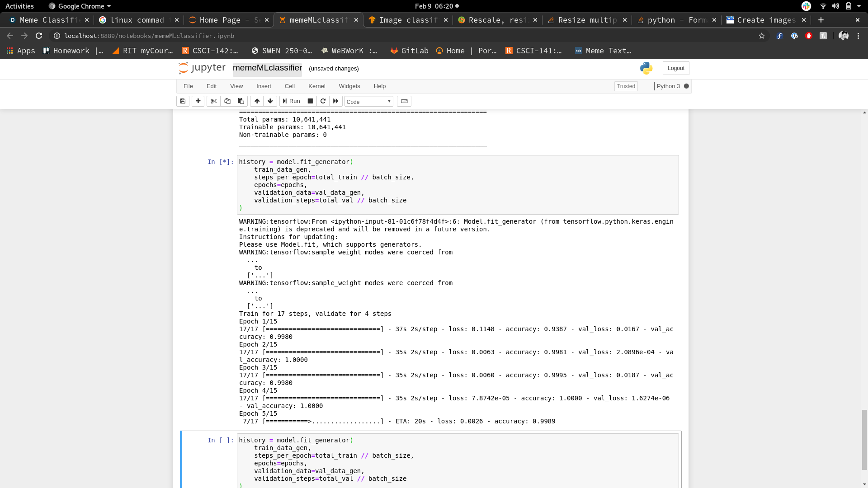This screenshot has height=488, width=868.
Task: Bookmark this page with the star icon
Action: [x=762, y=36]
